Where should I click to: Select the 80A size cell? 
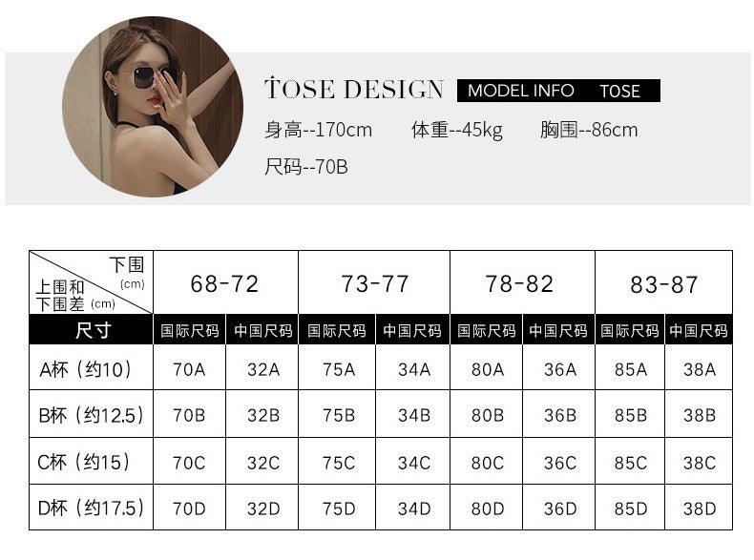pyautogui.click(x=488, y=369)
